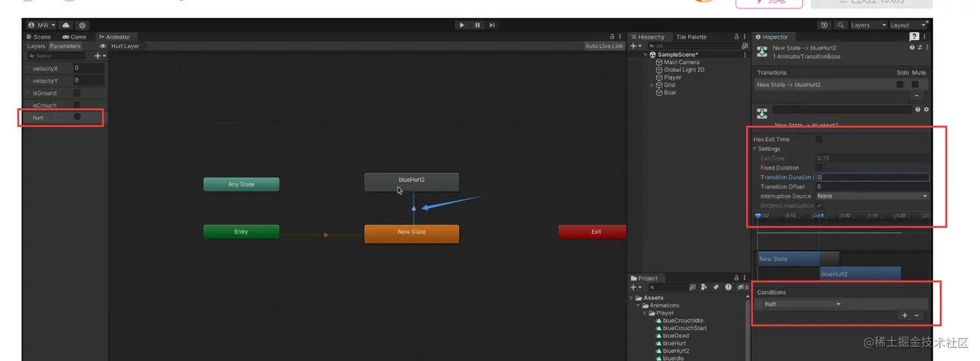Toggle Hurt Layer eye visibility icon

(103, 46)
